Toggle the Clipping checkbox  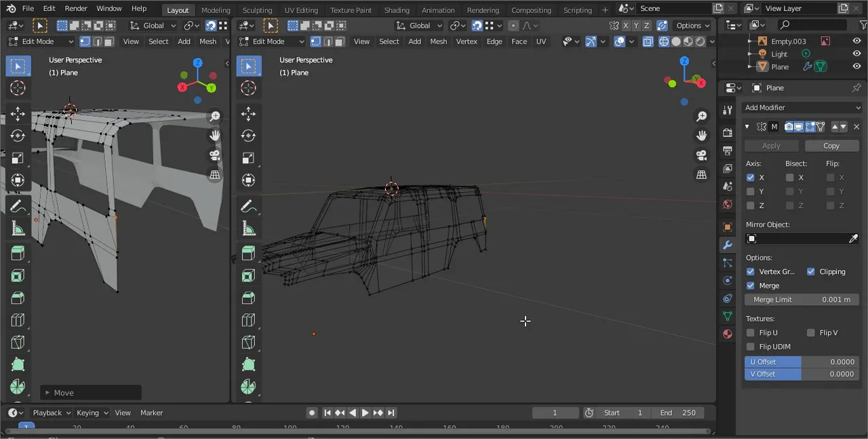pos(811,271)
